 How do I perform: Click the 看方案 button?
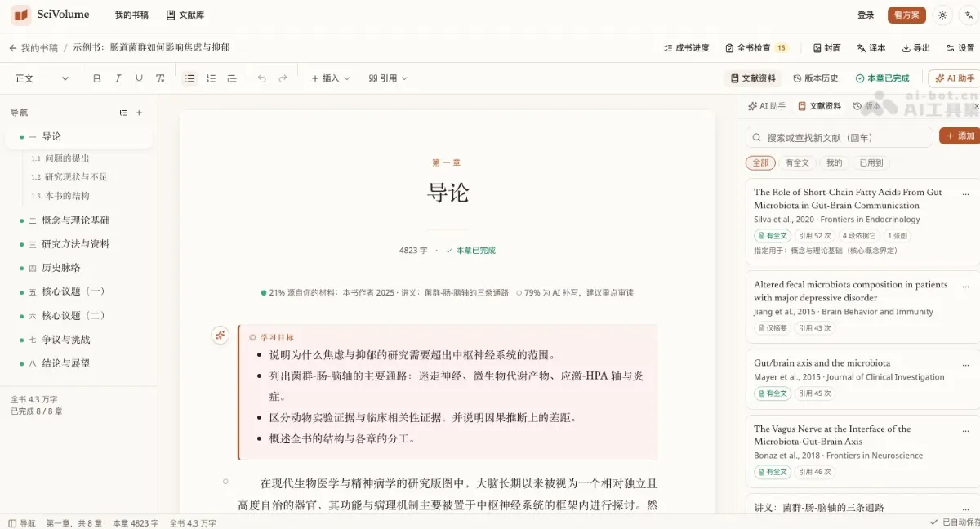click(x=906, y=15)
